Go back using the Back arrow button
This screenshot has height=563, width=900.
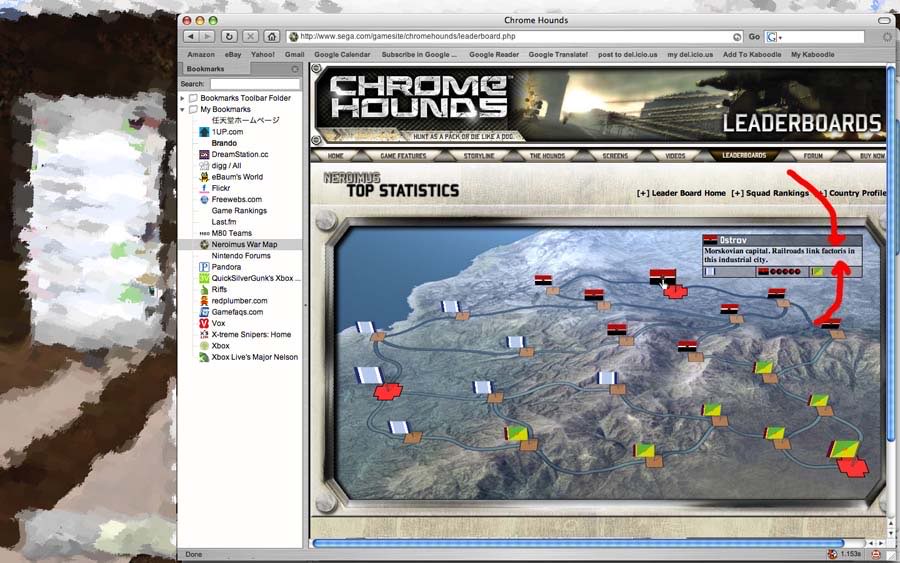[x=191, y=36]
